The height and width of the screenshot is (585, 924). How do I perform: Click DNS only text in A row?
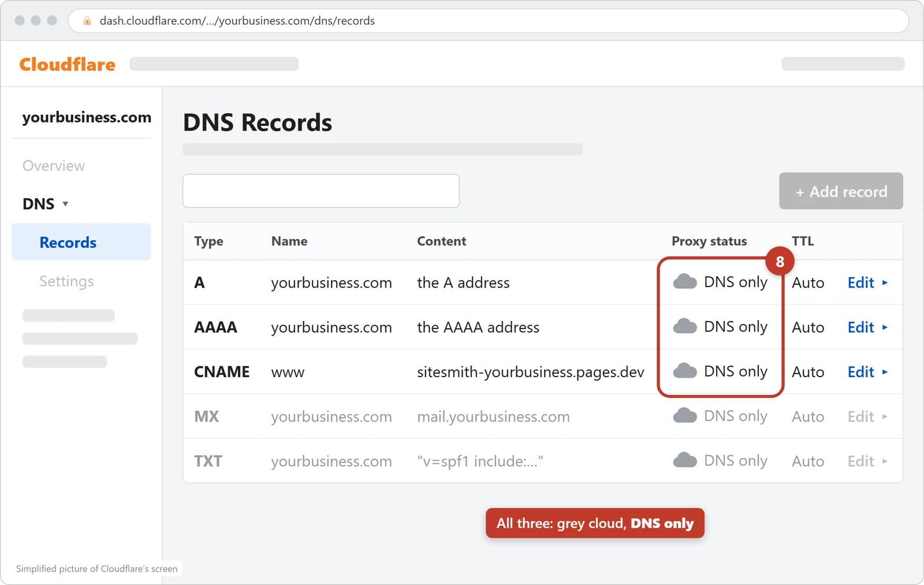(736, 282)
